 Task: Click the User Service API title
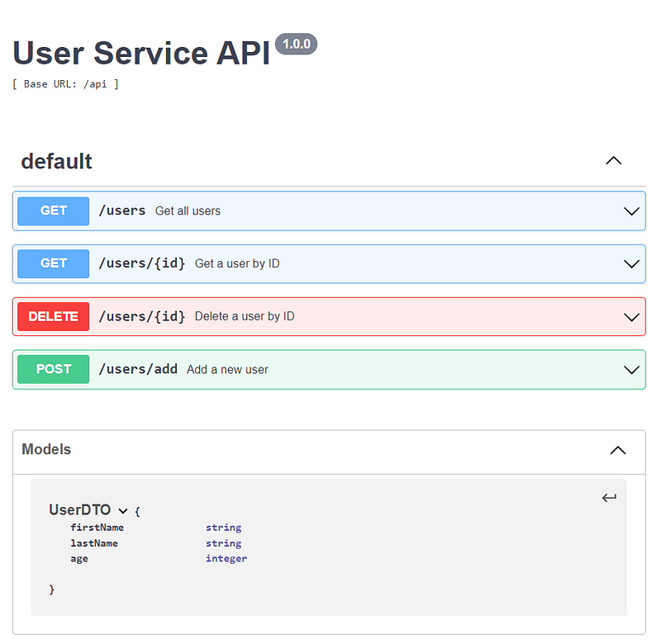[141, 54]
